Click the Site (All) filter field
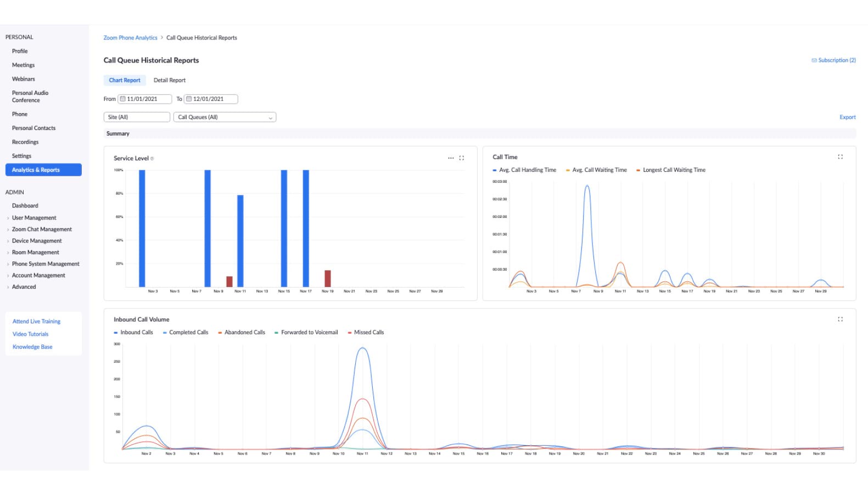The height and width of the screenshot is (494, 868). point(137,117)
